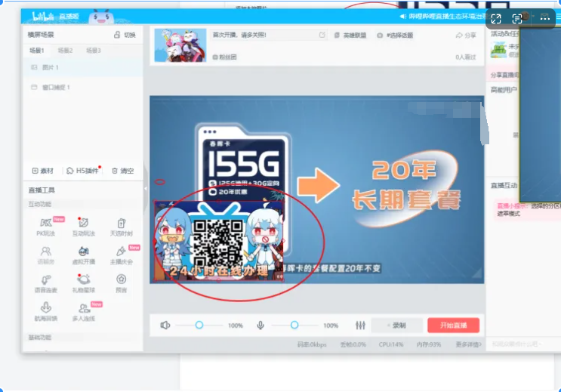Switch to 场景3 tab
The height and width of the screenshot is (392, 561).
tap(94, 51)
